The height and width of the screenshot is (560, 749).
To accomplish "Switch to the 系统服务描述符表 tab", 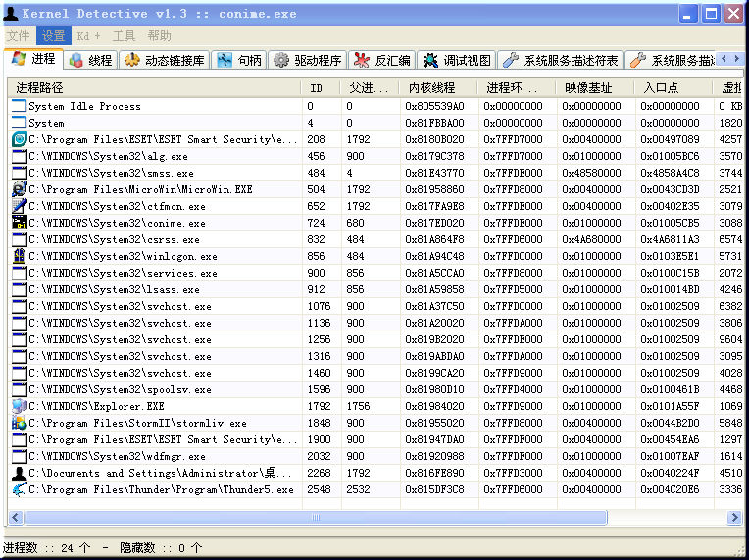I will [561, 60].
